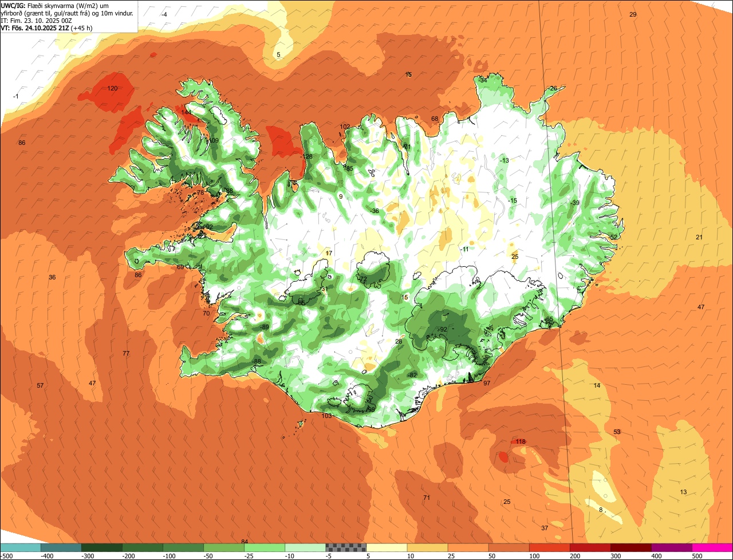Click the '37' value near the bottom
The width and height of the screenshot is (733, 560).
point(545,527)
